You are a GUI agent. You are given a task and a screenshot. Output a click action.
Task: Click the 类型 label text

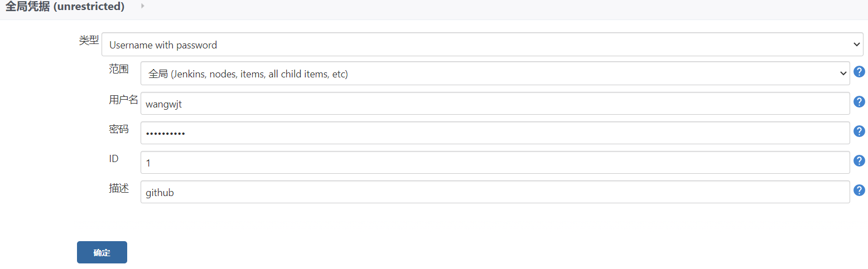click(x=89, y=40)
